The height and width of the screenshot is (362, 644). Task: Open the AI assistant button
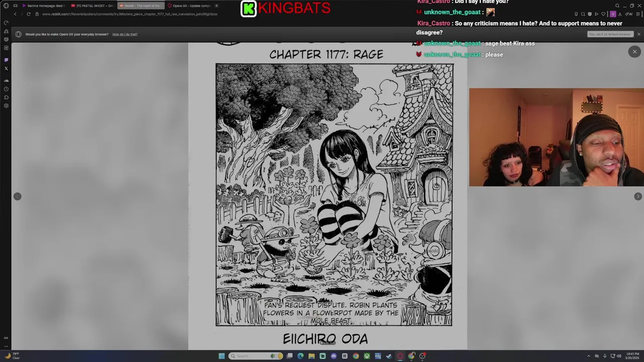click(630, 14)
